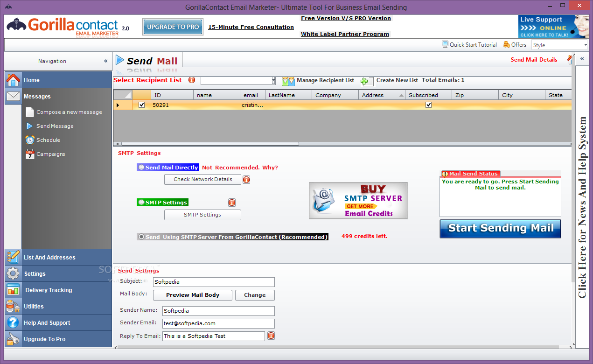Click the Home house icon in navigation
The width and height of the screenshot is (593, 364).
click(13, 80)
